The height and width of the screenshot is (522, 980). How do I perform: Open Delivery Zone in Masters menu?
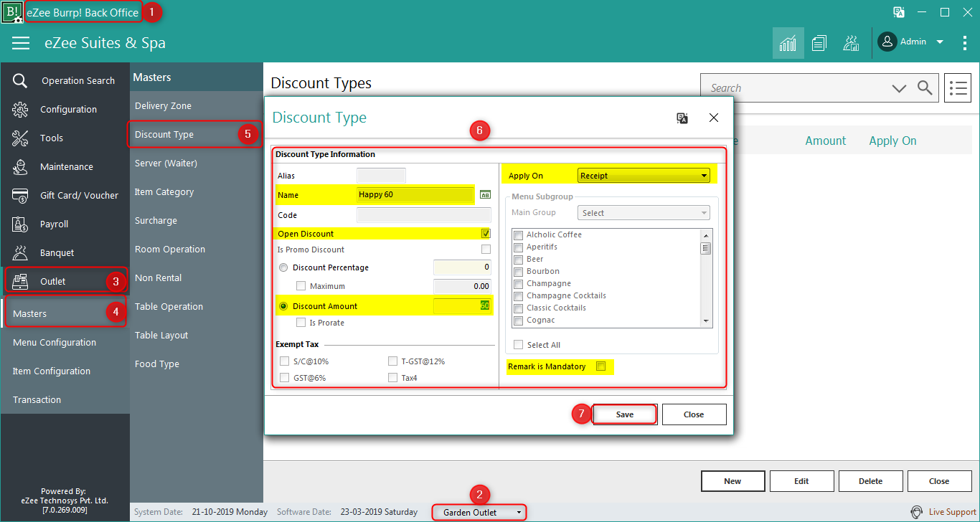[x=163, y=106]
